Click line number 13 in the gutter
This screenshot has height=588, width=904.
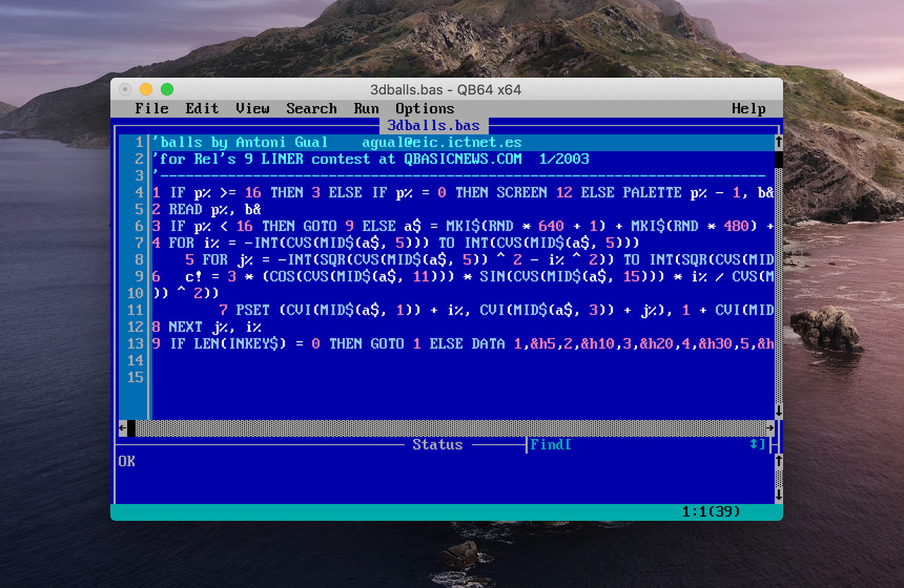click(135, 344)
